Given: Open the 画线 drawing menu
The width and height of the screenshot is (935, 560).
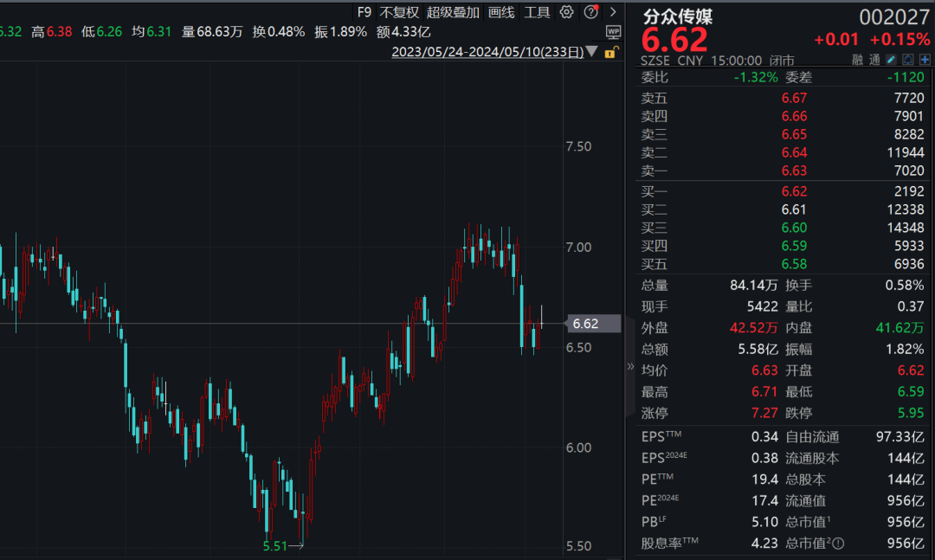Looking at the screenshot, I should click(501, 12).
